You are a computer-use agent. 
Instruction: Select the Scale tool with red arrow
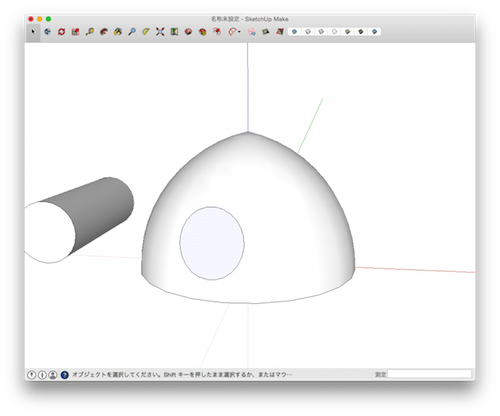(x=76, y=32)
